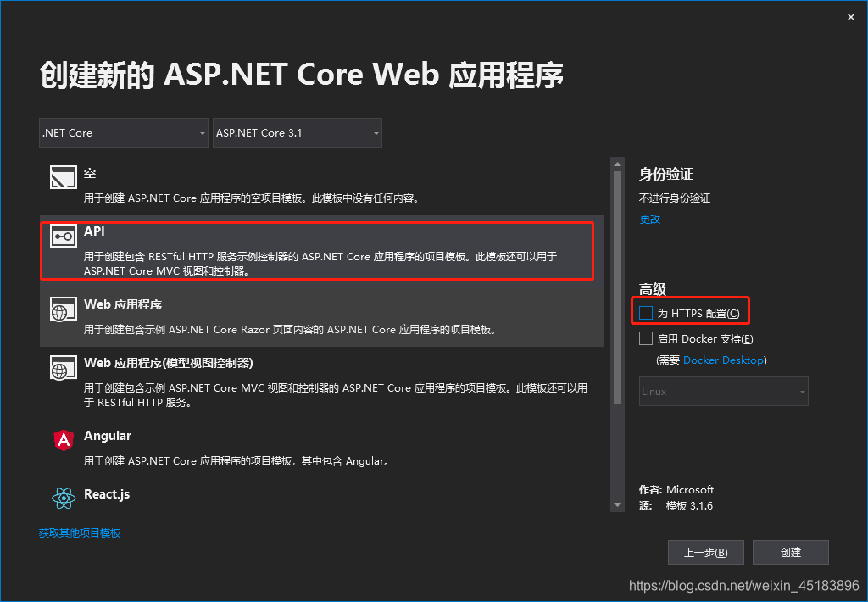Click the Angular logo icon
Viewport: 868px width, 602px height.
tap(64, 440)
